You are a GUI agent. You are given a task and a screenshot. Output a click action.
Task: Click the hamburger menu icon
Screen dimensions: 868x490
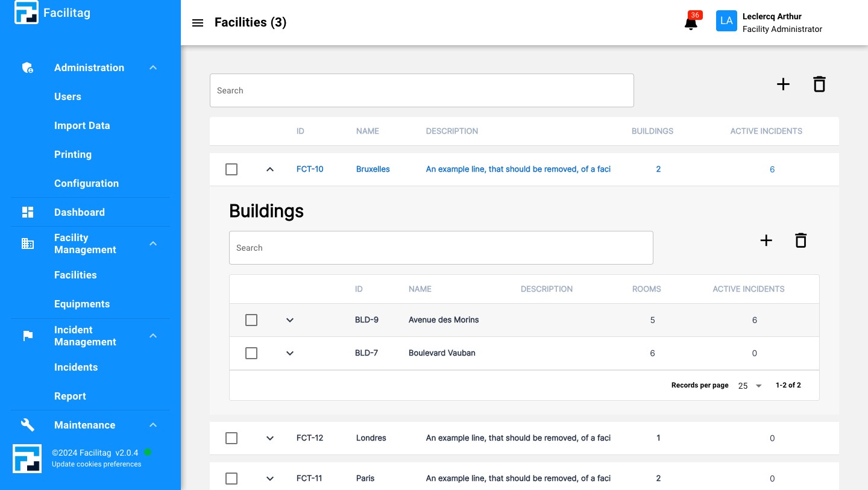(197, 23)
